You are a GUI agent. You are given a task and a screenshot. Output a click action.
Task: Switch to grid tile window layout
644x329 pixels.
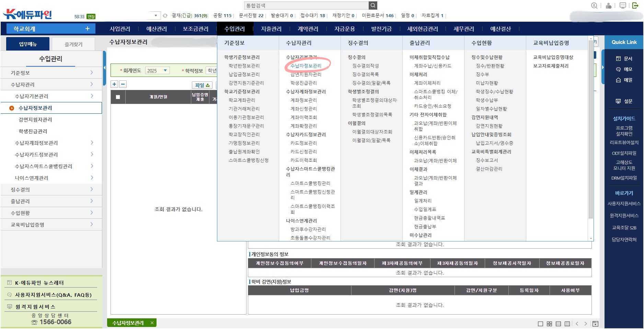tap(549, 324)
